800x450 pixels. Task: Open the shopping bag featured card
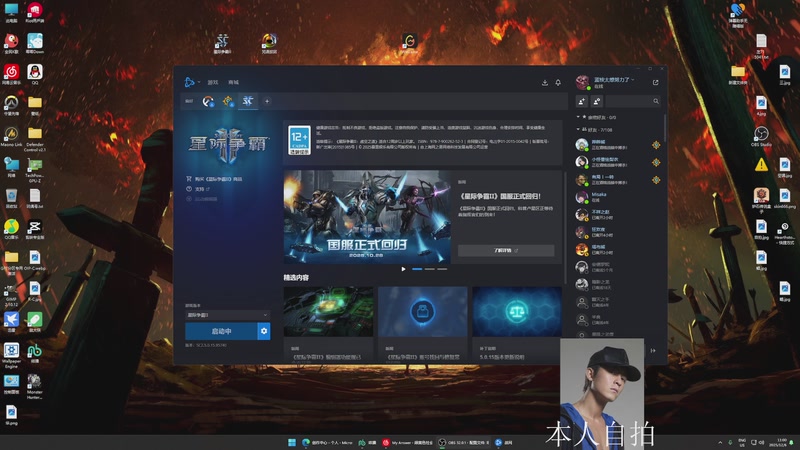(x=422, y=311)
